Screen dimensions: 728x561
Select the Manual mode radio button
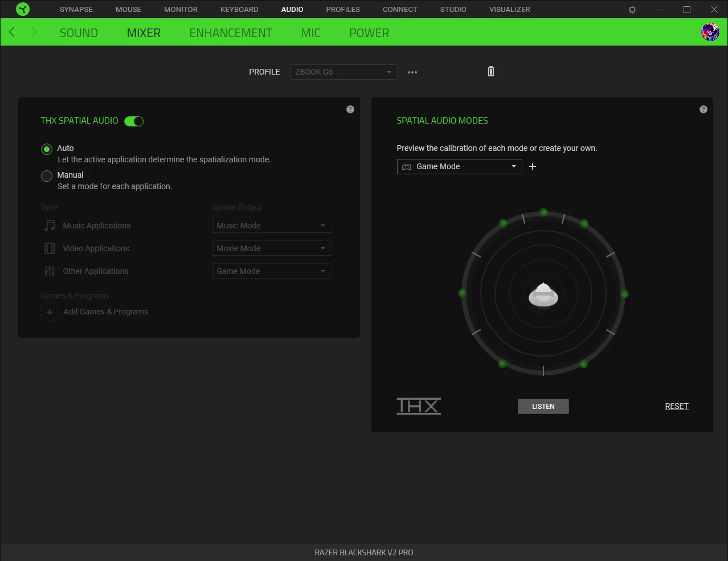[x=47, y=176]
